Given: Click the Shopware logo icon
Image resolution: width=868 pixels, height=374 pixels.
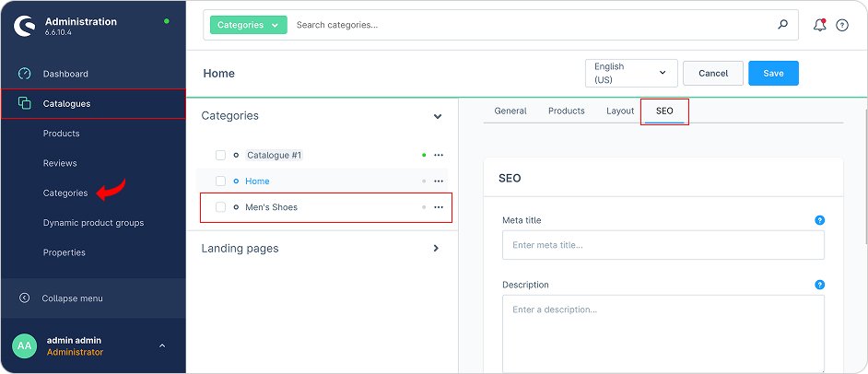Looking at the screenshot, I should tap(23, 26).
